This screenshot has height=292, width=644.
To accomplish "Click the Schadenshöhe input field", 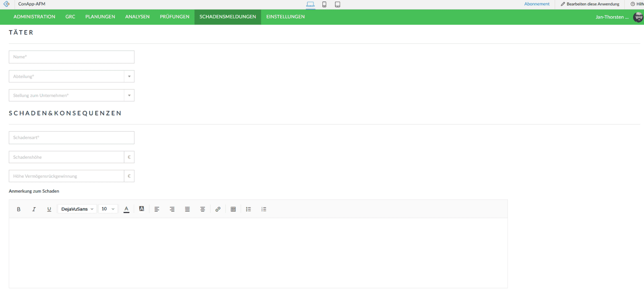I will click(66, 157).
